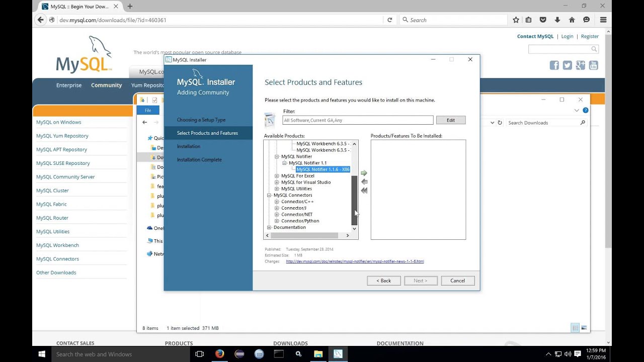The image size is (644, 362).
Task: Click the installer Filter text field
Action: pos(358,120)
